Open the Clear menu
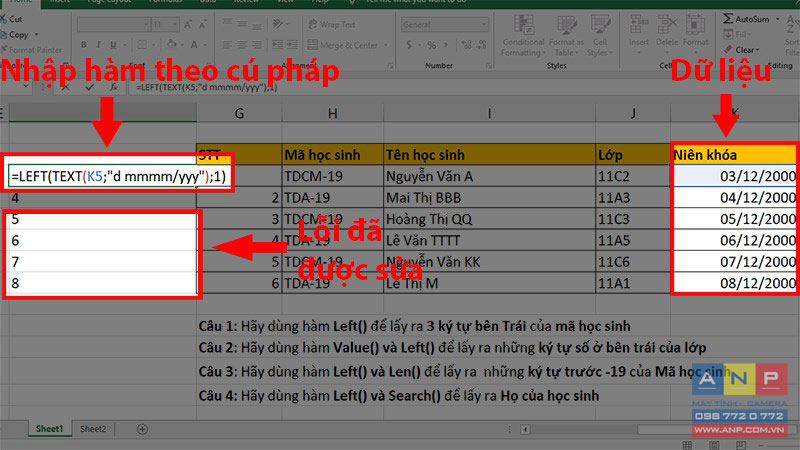Image resolution: width=800 pixels, height=450 pixels. click(742, 49)
